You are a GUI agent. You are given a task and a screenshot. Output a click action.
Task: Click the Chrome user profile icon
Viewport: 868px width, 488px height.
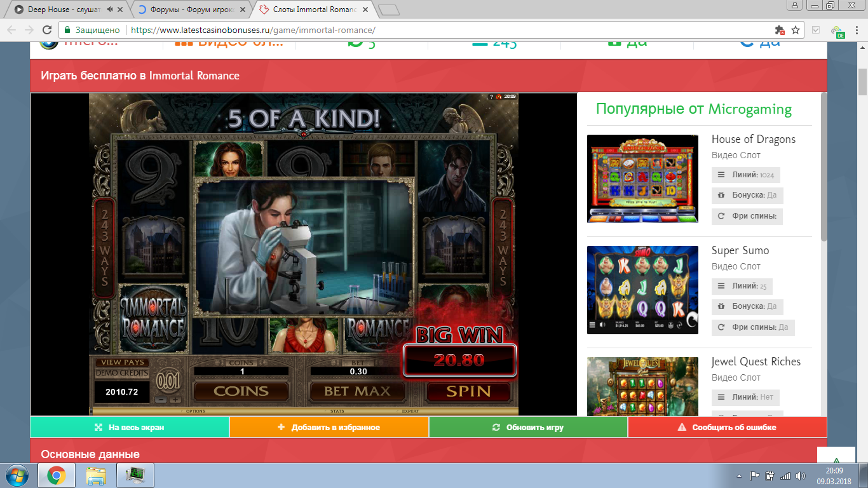[794, 6]
